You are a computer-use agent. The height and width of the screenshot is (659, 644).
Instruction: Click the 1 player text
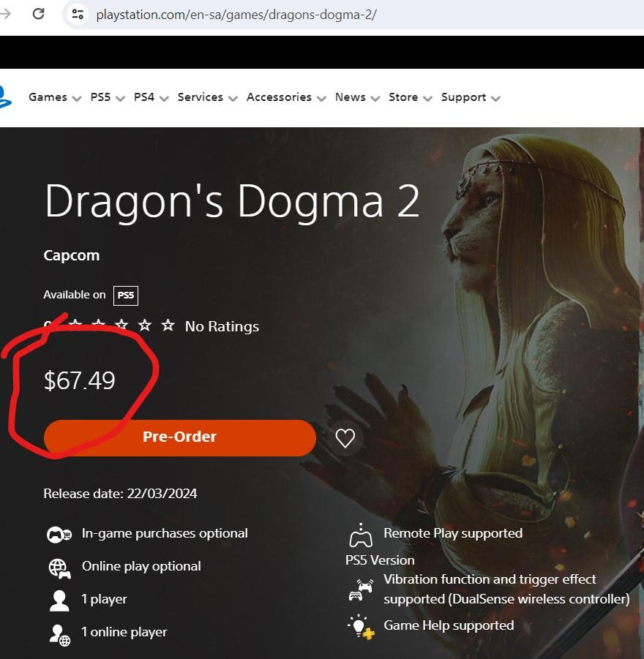tap(104, 599)
